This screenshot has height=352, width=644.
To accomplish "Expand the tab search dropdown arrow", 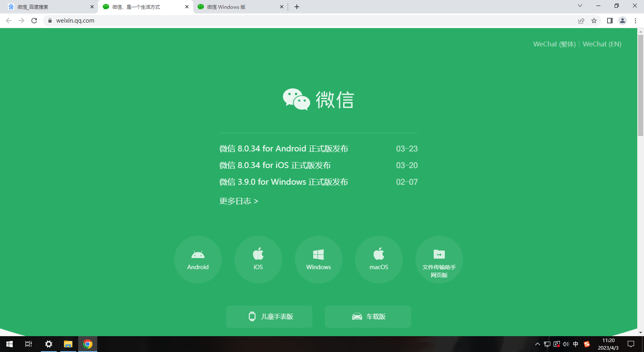I will [x=580, y=6].
